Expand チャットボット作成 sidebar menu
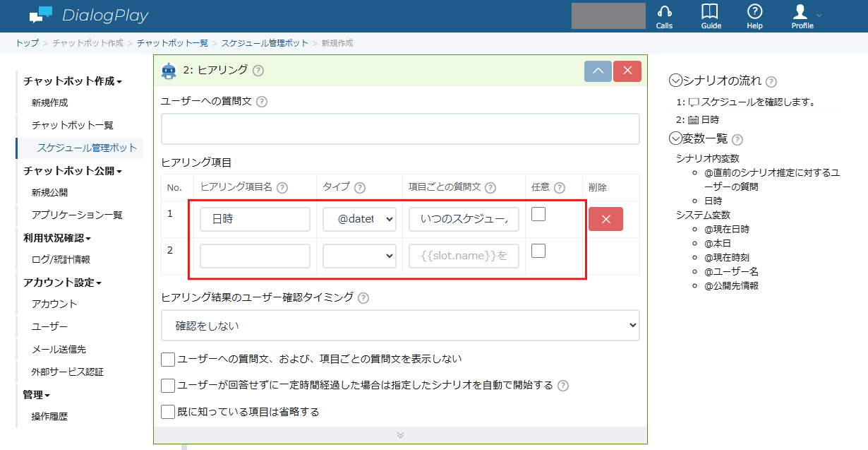 pyautogui.click(x=73, y=81)
